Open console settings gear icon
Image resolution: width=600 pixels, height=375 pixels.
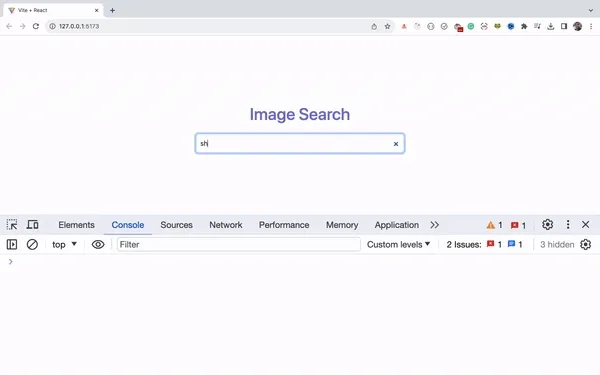click(x=585, y=245)
